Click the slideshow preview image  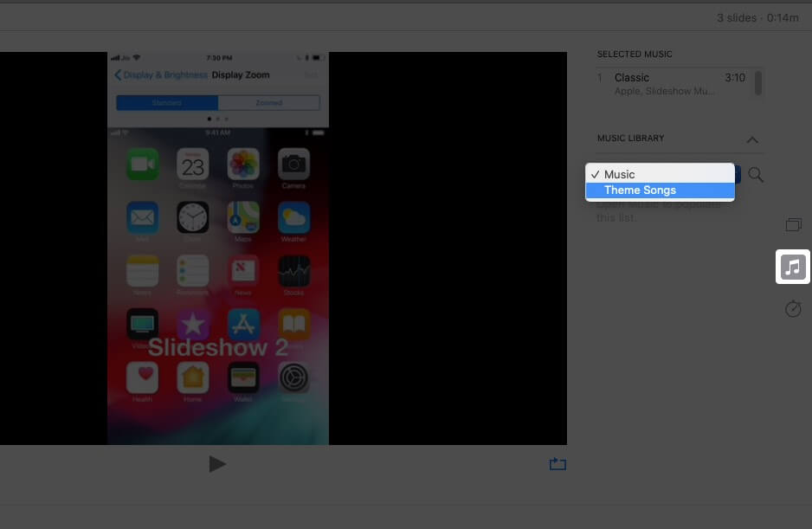218,248
